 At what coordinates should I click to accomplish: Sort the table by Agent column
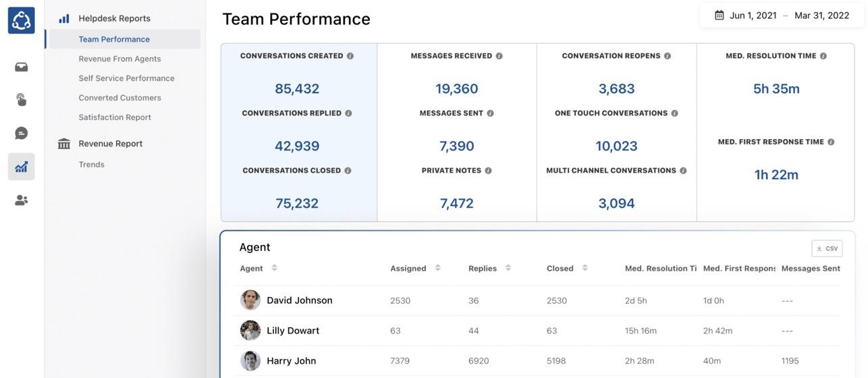point(274,268)
